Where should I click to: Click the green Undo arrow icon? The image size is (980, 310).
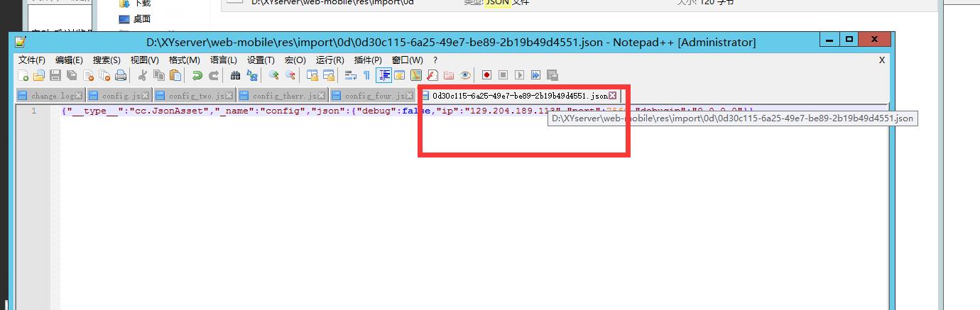pyautogui.click(x=197, y=75)
